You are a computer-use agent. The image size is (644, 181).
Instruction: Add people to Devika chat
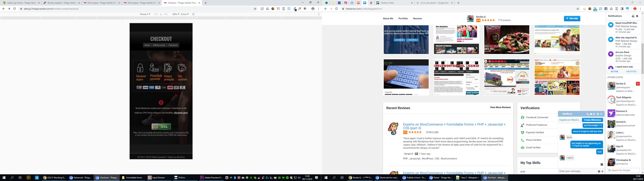(594, 114)
